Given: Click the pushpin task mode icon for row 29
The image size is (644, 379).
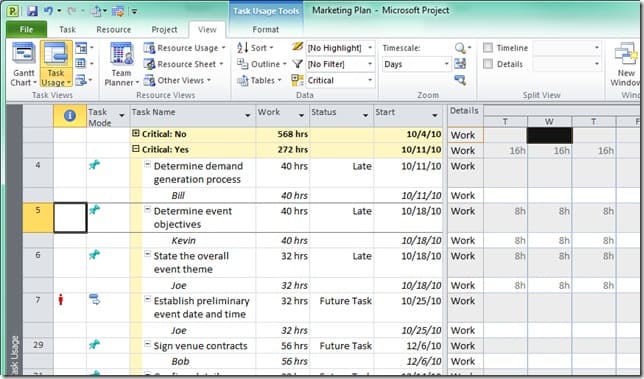Looking at the screenshot, I should pyautogui.click(x=94, y=345).
